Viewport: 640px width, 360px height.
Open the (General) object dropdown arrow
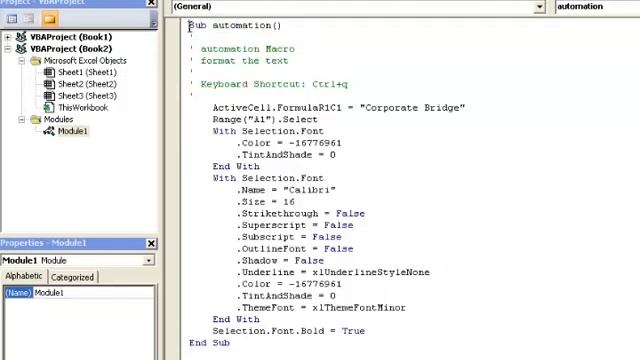[x=540, y=7]
